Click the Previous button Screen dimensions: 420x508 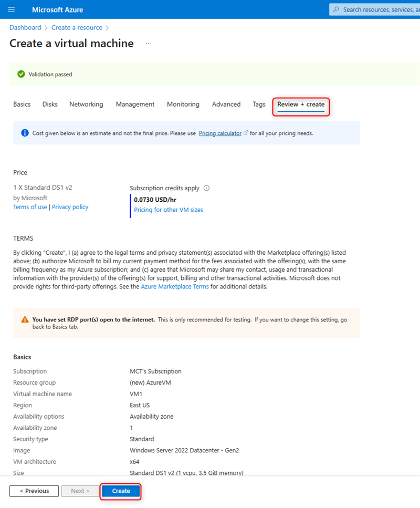point(34,491)
